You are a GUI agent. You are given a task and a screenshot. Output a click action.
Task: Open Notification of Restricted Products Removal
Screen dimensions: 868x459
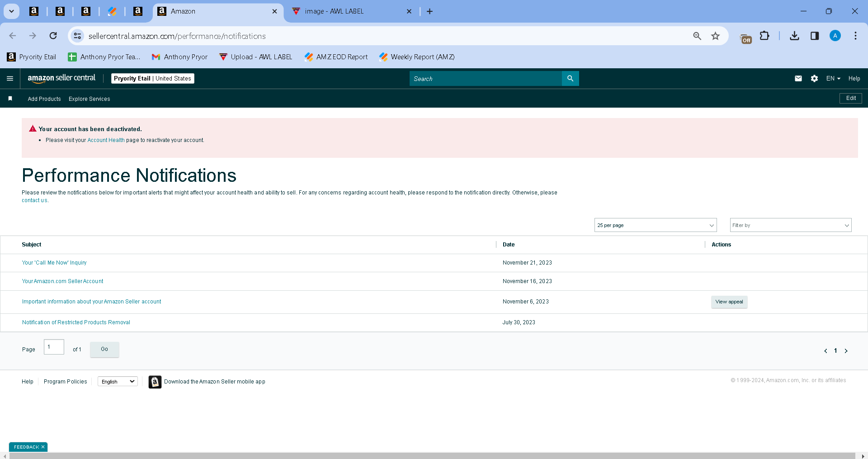76,322
